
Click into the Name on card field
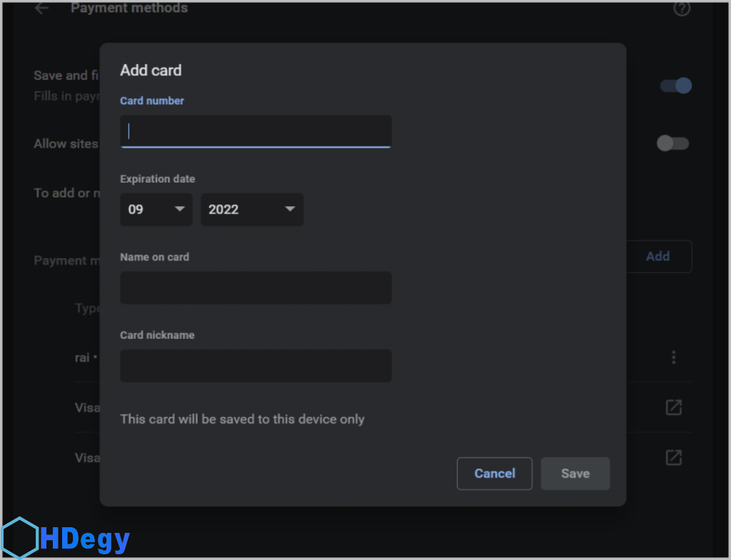256,287
